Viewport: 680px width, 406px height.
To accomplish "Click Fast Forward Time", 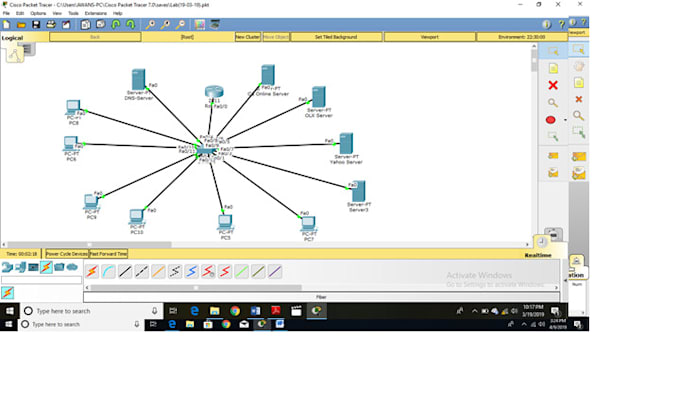I will click(x=108, y=254).
